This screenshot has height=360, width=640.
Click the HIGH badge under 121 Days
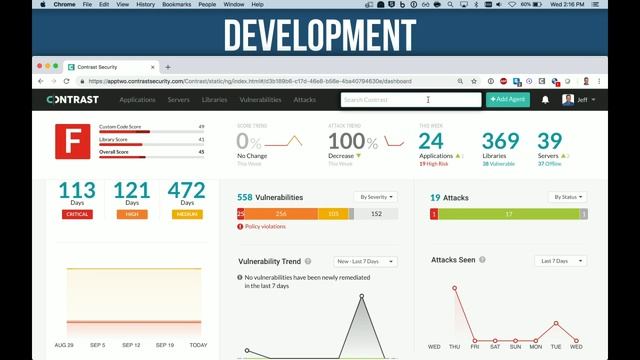coord(132,214)
